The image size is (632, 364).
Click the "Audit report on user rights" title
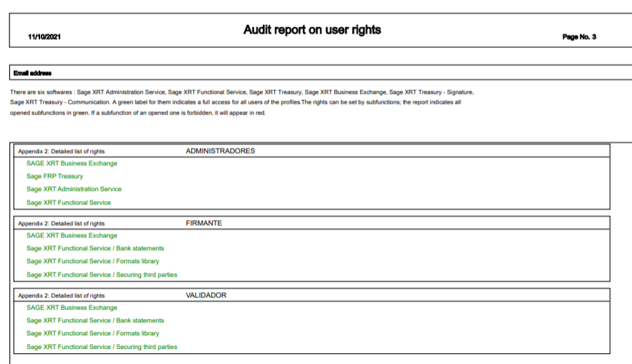pos(312,30)
